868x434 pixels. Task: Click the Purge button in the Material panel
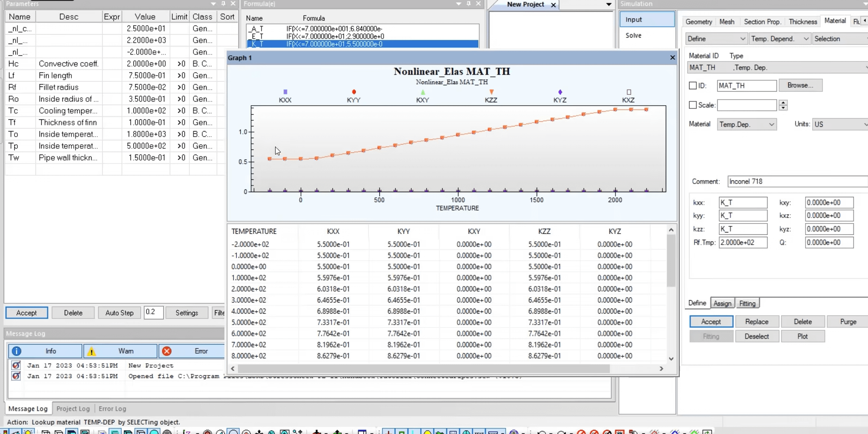[x=847, y=321]
